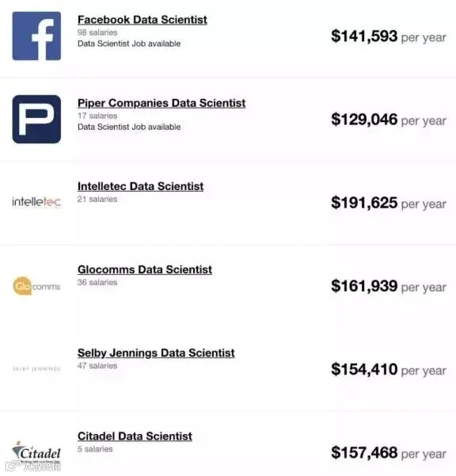Click the Citadel logo
The width and height of the screenshot is (456, 476).
point(36,452)
